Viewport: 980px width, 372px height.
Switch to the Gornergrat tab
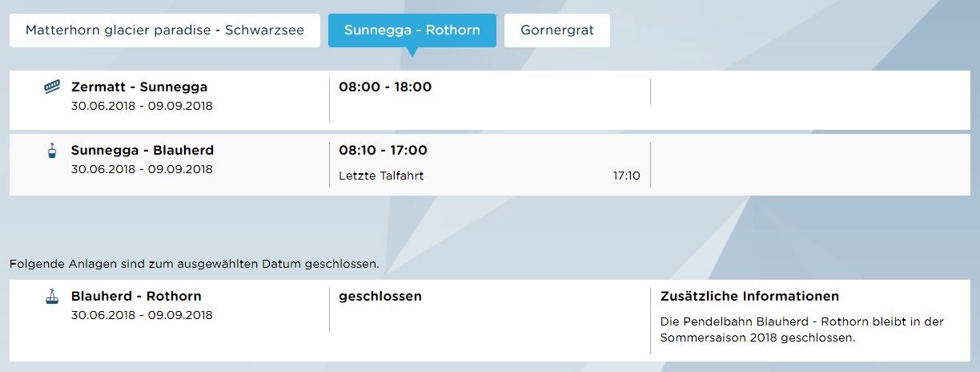[556, 30]
